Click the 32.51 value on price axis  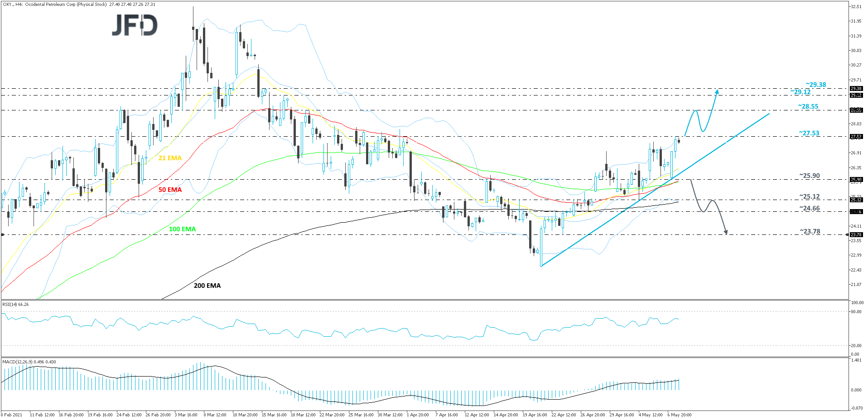pos(856,7)
